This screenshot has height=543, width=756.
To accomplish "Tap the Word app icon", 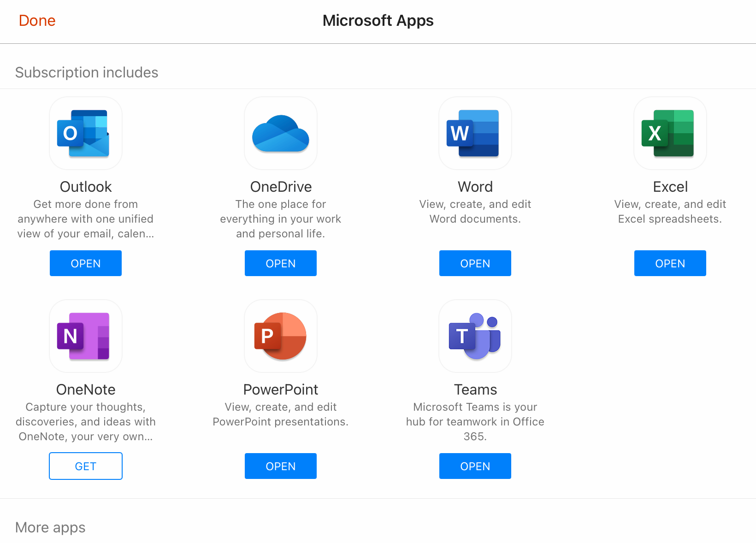I will (x=475, y=133).
